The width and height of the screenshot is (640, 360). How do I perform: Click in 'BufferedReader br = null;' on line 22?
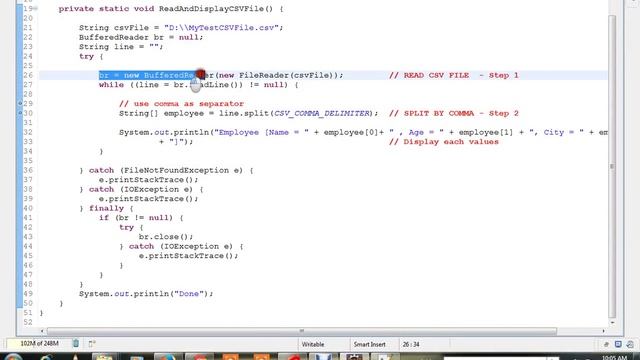(141, 37)
